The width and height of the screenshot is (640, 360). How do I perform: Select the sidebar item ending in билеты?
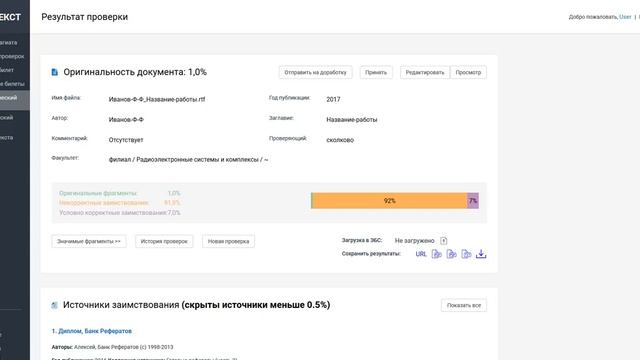pos(12,84)
